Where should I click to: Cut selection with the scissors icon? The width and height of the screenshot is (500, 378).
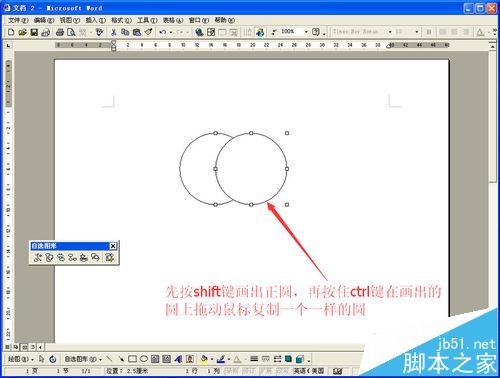[x=114, y=32]
